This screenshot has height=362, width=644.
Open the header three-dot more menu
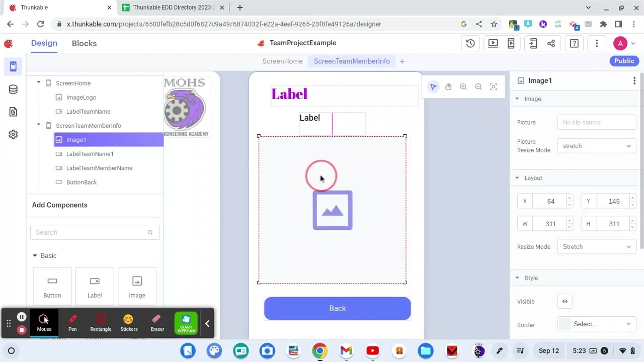pos(597,43)
